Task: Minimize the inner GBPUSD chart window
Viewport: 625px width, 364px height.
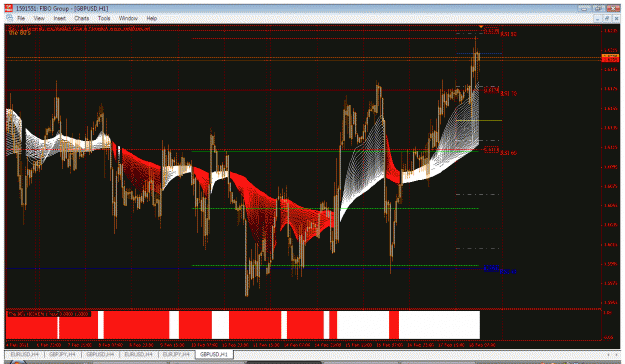Action: (x=597, y=18)
